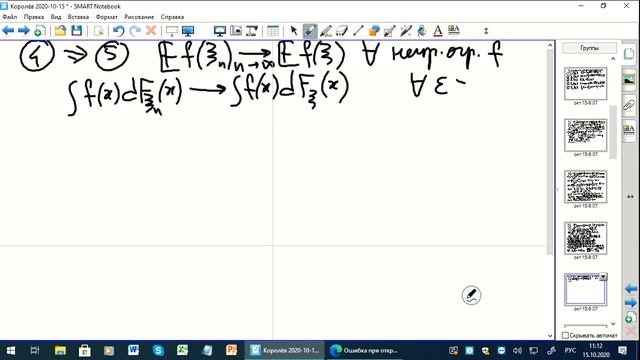Open Windows Start menu
The width and height of the screenshot is (640, 360).
click(11, 350)
